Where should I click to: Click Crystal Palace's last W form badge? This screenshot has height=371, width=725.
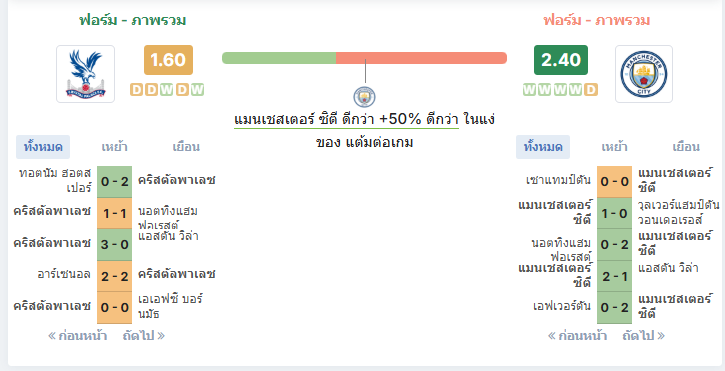point(197,90)
